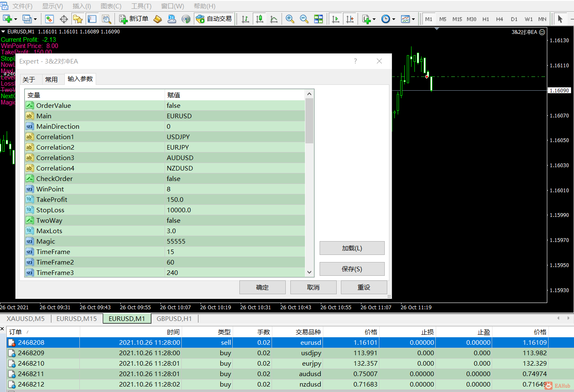The image size is (574, 392).
Task: Click the 加载(L) load button
Action: [352, 248]
